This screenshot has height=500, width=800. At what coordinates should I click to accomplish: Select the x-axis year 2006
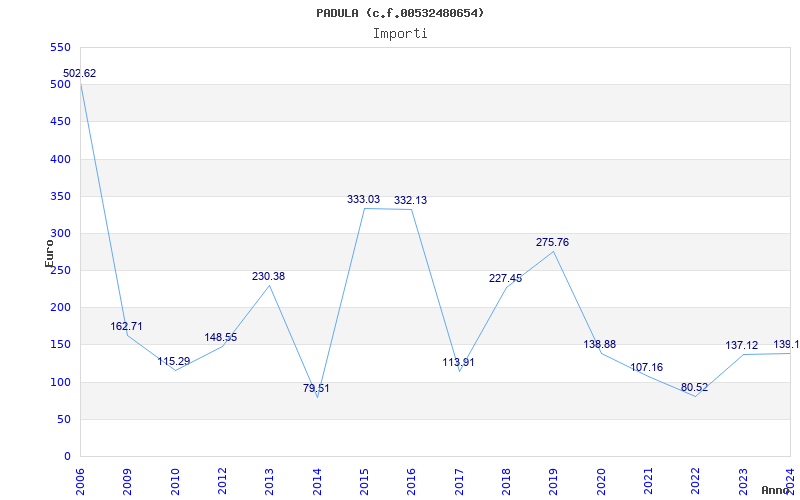pos(80,481)
